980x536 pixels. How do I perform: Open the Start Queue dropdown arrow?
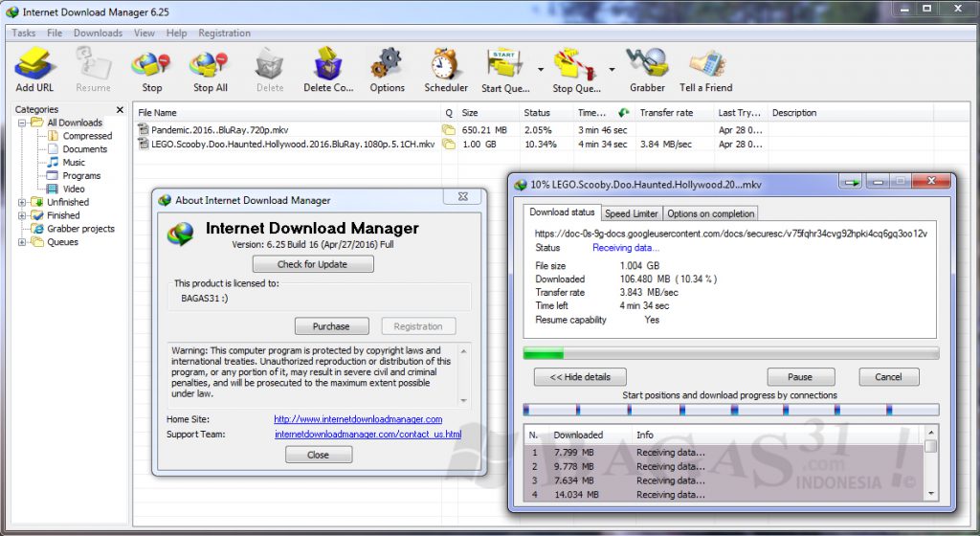(541, 69)
